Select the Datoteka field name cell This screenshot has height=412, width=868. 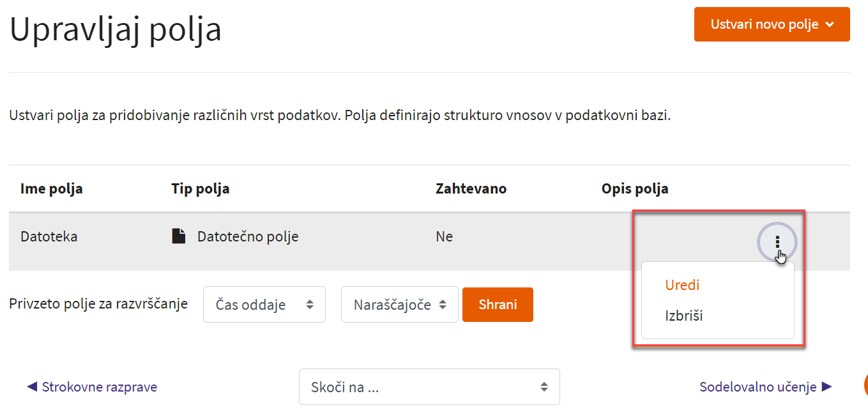coord(49,236)
